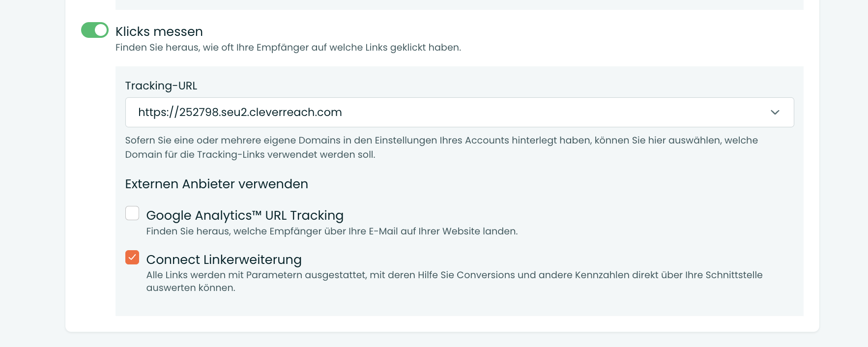Click the Tracking-URL field label
This screenshot has height=347, width=868.
click(x=161, y=86)
